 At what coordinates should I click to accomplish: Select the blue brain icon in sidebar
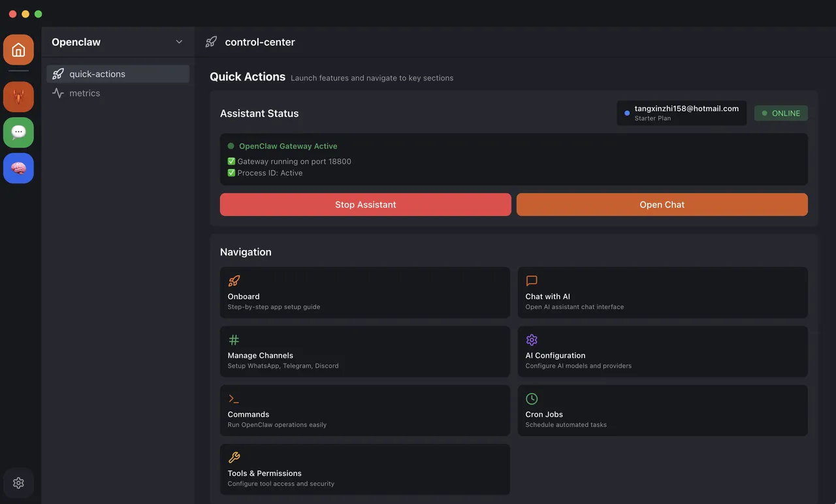click(x=18, y=168)
